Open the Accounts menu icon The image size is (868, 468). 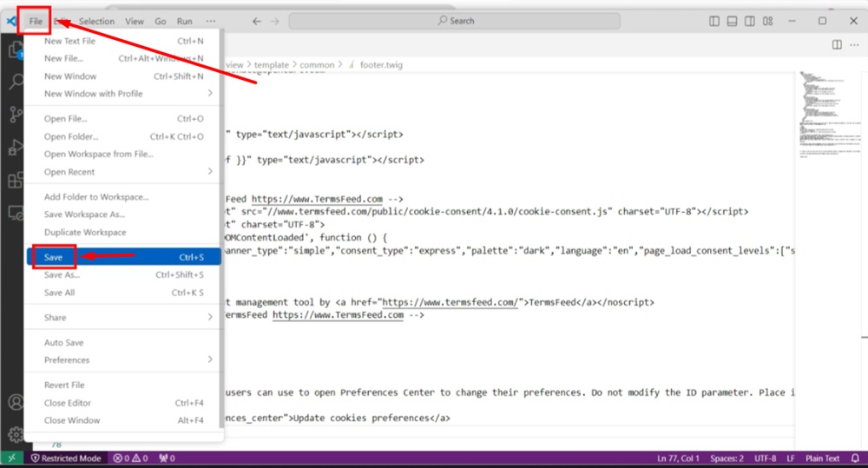pos(16,402)
